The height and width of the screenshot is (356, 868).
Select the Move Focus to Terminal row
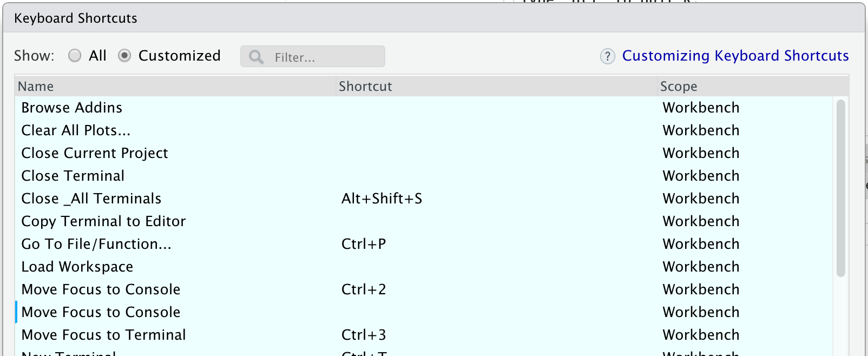(103, 334)
